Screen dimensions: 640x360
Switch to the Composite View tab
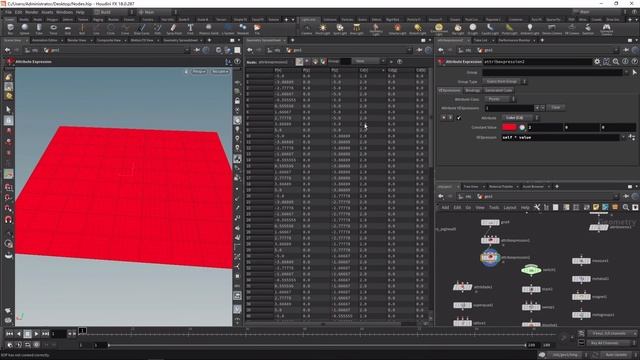[x=109, y=40]
